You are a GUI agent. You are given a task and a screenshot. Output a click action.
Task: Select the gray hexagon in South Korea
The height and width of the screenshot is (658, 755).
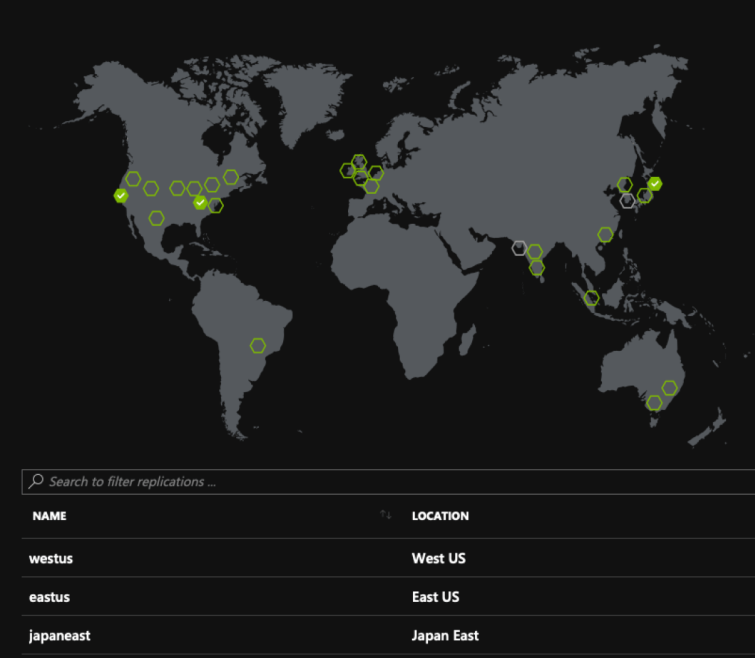click(x=627, y=200)
